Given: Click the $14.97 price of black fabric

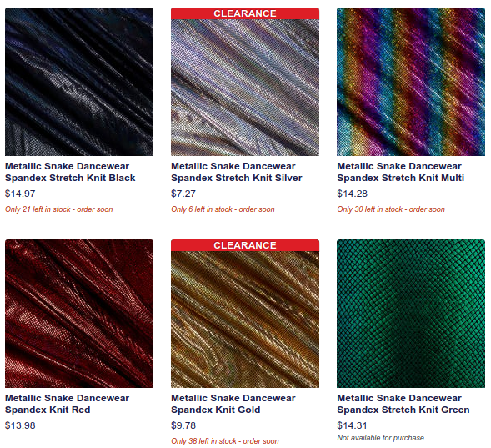Looking at the screenshot, I should tap(20, 194).
